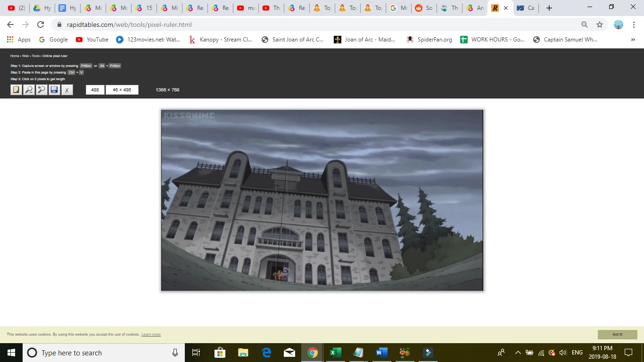Open the People icon in the taskbar
The image size is (644, 362).
coord(501,353)
